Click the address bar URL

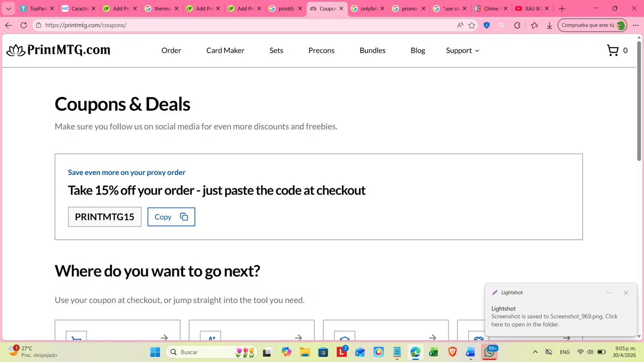point(86,25)
